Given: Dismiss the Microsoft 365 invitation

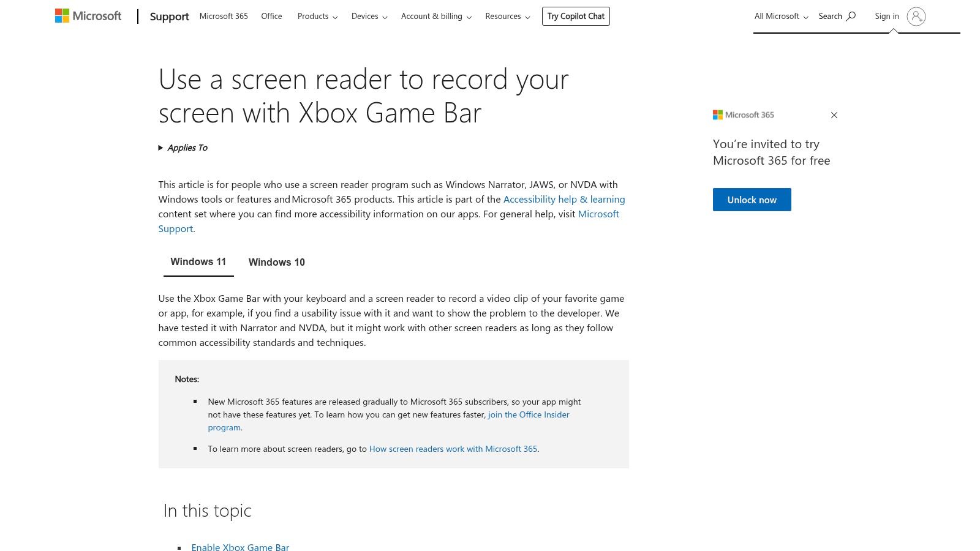Looking at the screenshot, I should pyautogui.click(x=834, y=115).
